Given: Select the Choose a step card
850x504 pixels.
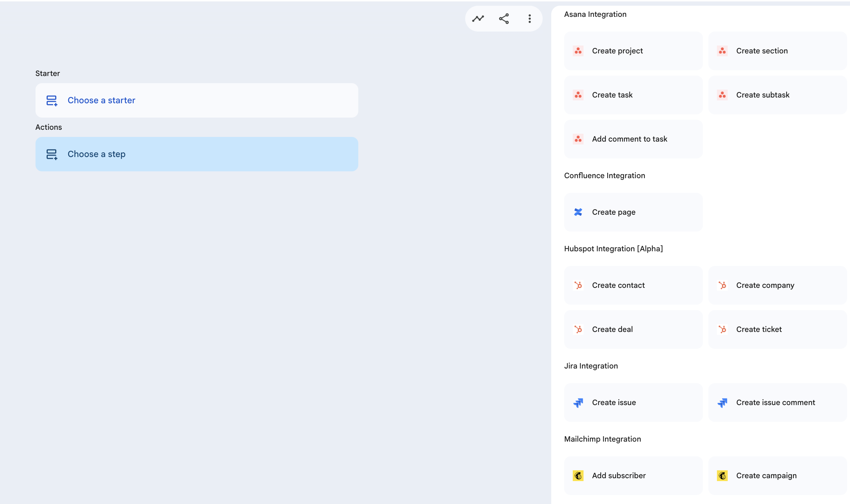Looking at the screenshot, I should coord(197,154).
